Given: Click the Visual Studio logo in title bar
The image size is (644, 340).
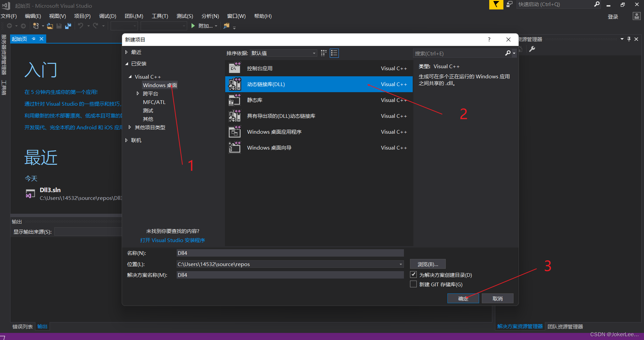Looking at the screenshot, I should 6,5.
